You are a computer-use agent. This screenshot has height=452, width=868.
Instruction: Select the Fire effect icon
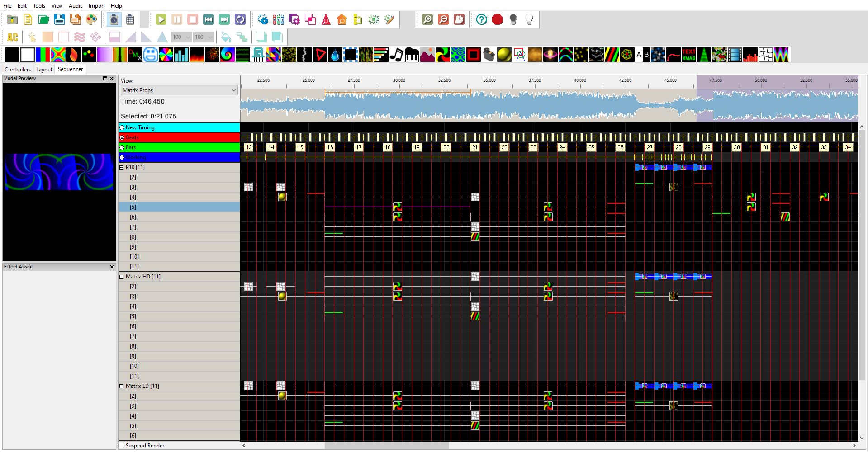point(74,55)
